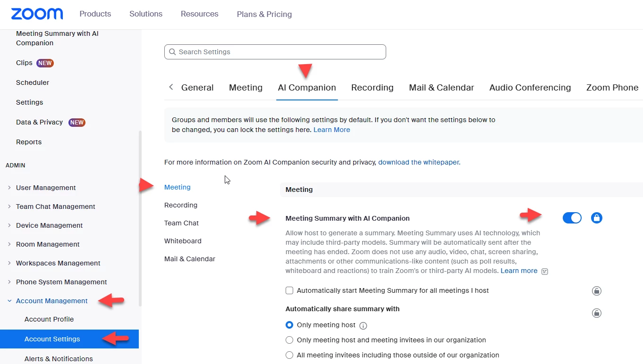643x364 pixels.
Task: Click the NEW badge beside Clips
Action: (x=45, y=63)
